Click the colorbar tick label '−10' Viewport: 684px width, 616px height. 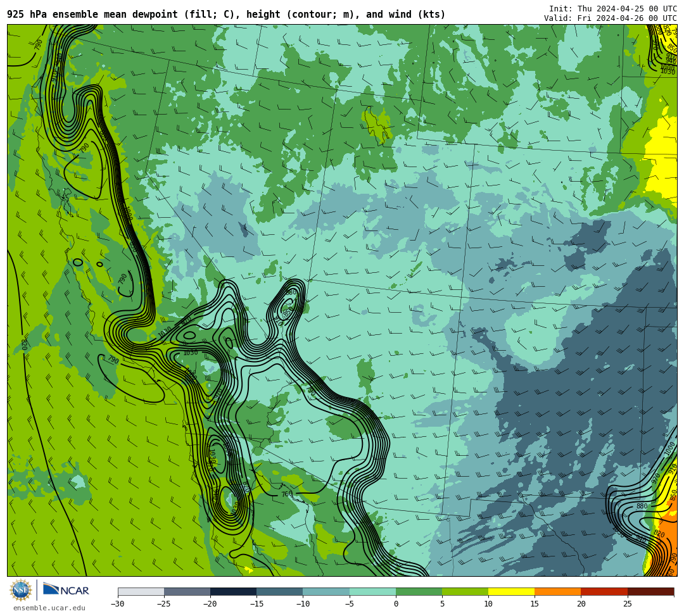(303, 604)
